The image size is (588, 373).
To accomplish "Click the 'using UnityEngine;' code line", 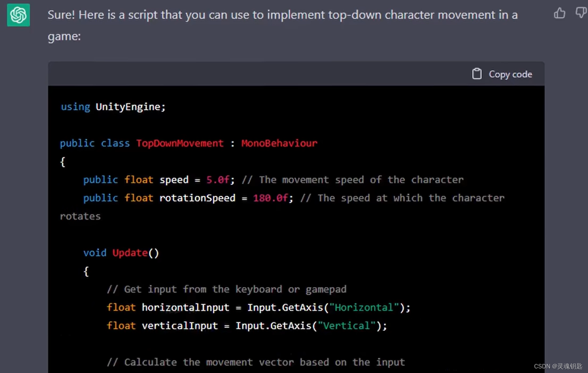I will tap(113, 107).
